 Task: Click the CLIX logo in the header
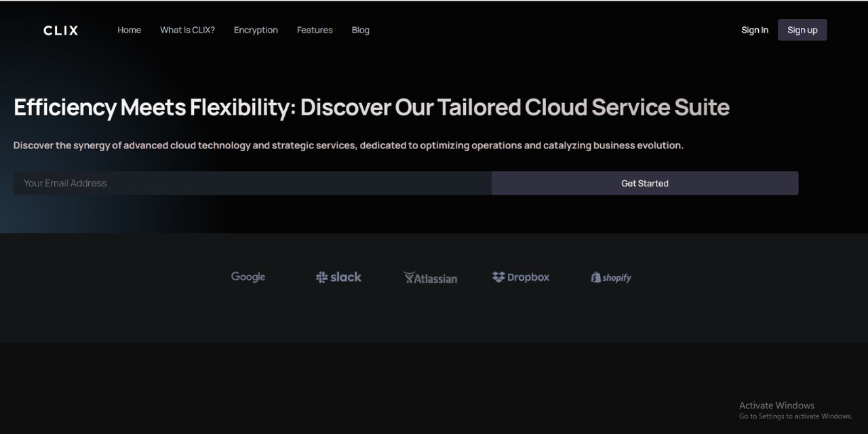pyautogui.click(x=61, y=31)
